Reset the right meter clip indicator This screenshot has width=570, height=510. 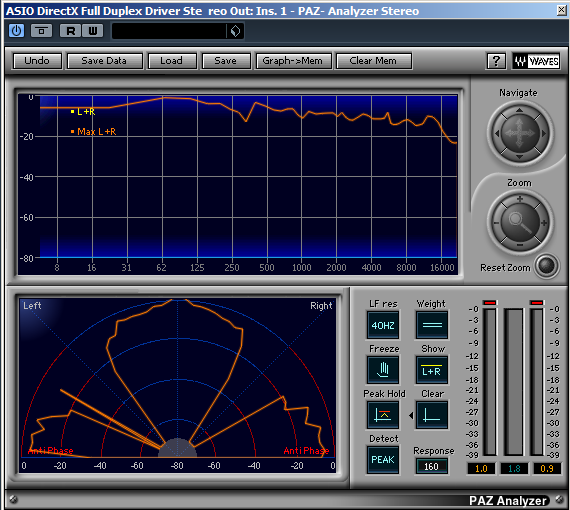coord(537,302)
